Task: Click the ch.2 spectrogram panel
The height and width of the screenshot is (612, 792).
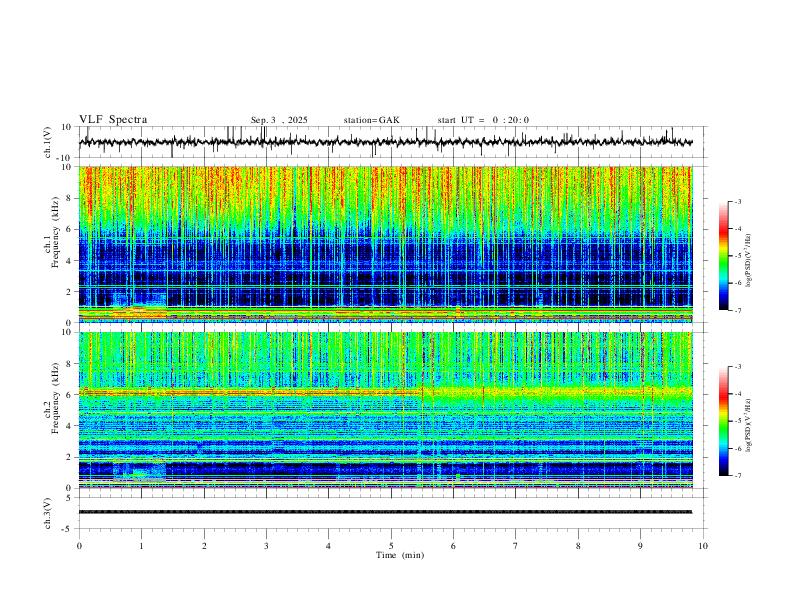Action: [385, 410]
